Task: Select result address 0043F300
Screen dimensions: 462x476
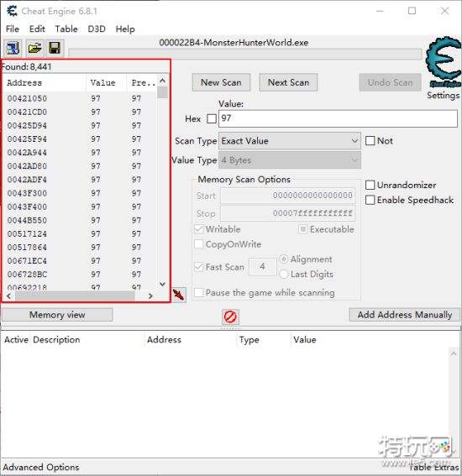Action: click(27, 193)
